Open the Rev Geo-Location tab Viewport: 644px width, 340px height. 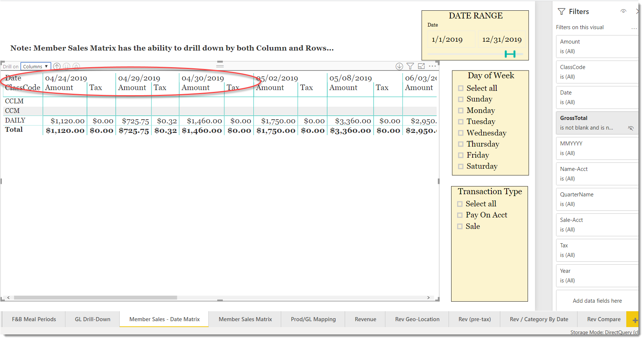coord(417,319)
